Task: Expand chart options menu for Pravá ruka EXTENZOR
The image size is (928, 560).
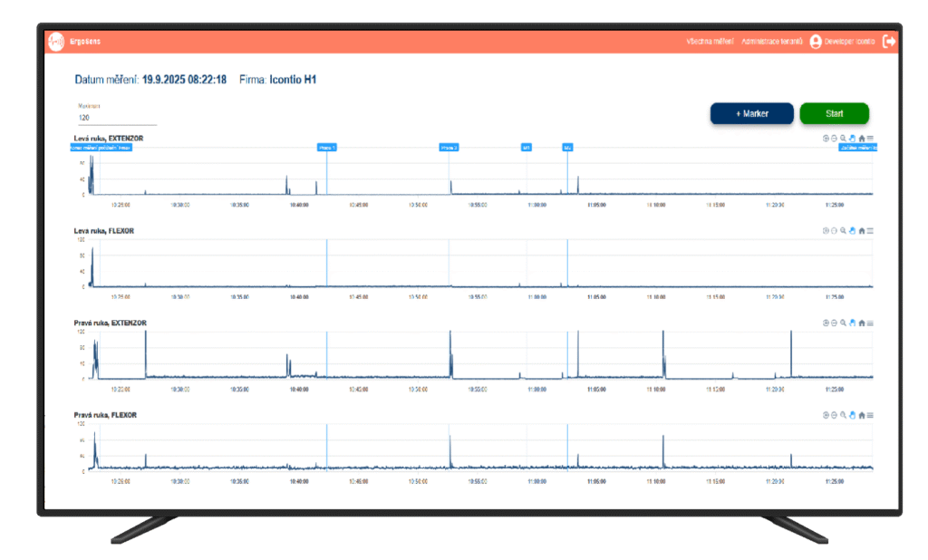Action: tap(870, 323)
